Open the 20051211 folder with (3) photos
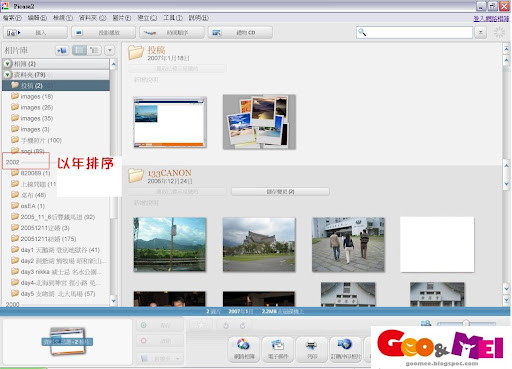The width and height of the screenshot is (512, 369). (40, 228)
